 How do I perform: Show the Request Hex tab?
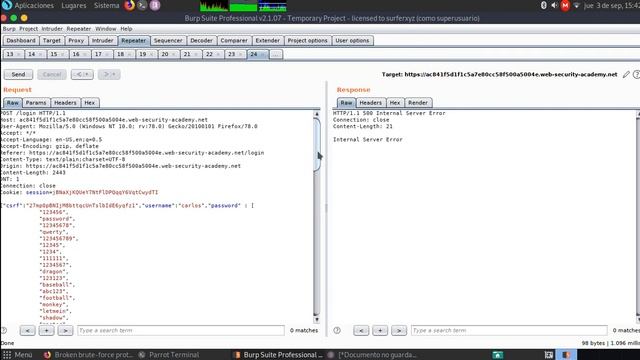[x=90, y=103]
